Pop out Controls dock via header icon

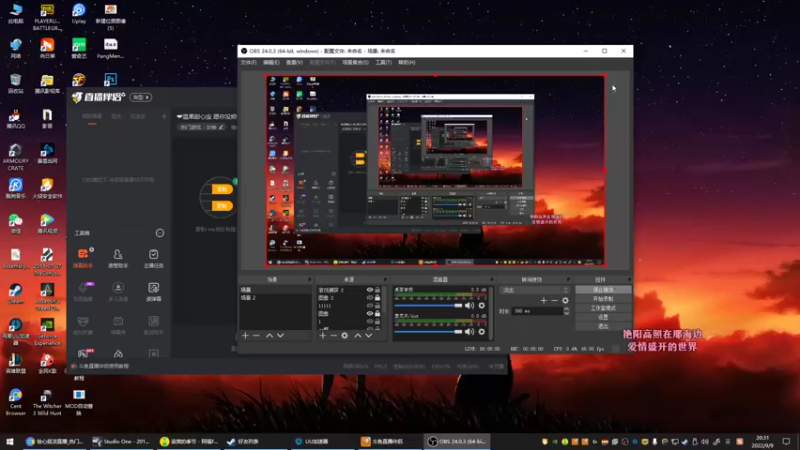point(629,280)
